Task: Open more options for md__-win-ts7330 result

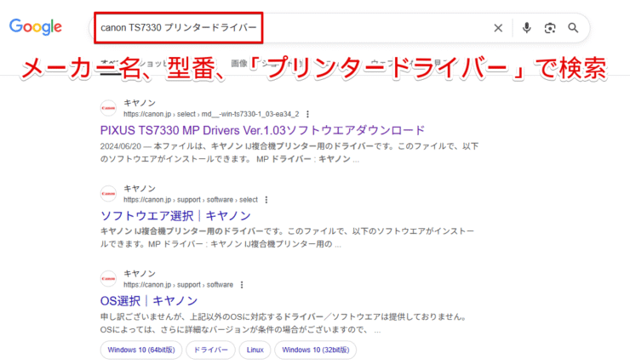Action: click(x=308, y=114)
